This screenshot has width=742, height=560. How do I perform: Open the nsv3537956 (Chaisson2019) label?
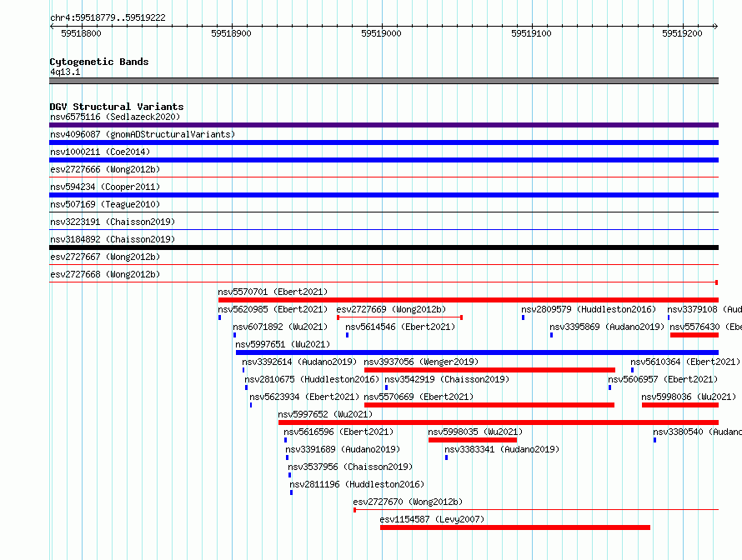pos(350,467)
